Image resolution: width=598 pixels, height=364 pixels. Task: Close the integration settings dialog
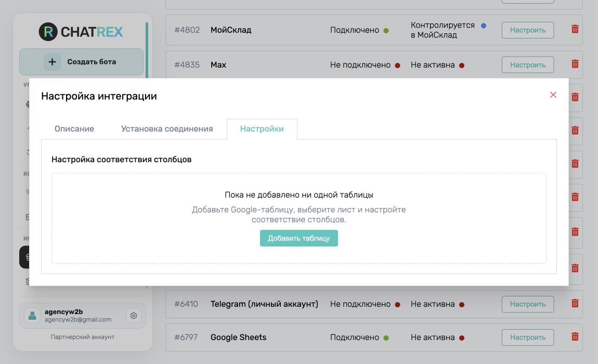[x=553, y=95]
